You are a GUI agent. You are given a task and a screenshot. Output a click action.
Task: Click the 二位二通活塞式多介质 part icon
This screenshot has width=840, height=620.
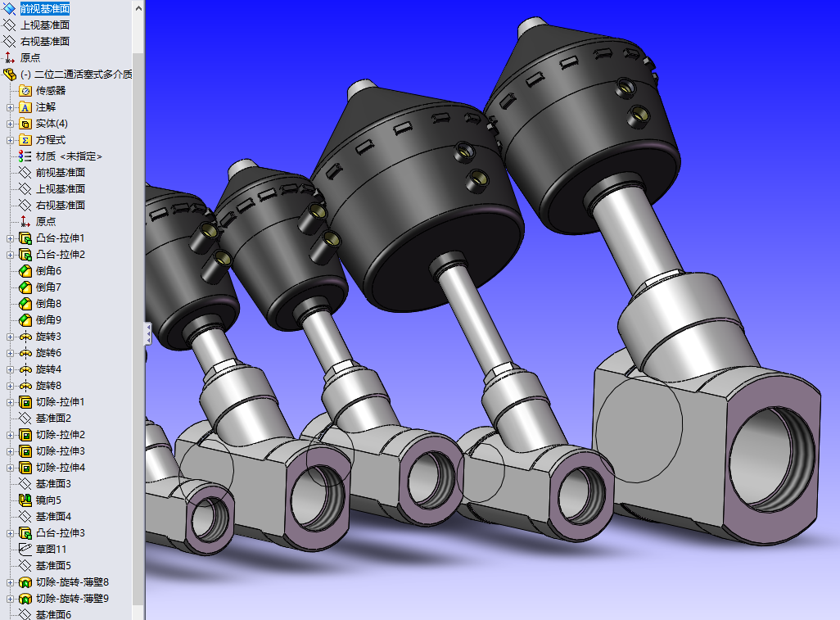[10, 75]
